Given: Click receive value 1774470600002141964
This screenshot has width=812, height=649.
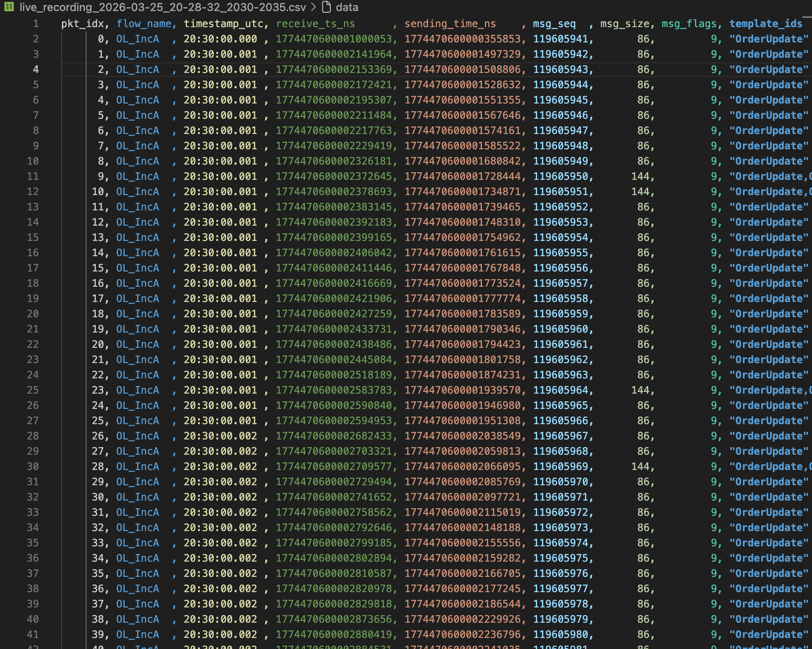Looking at the screenshot, I should [x=334, y=54].
